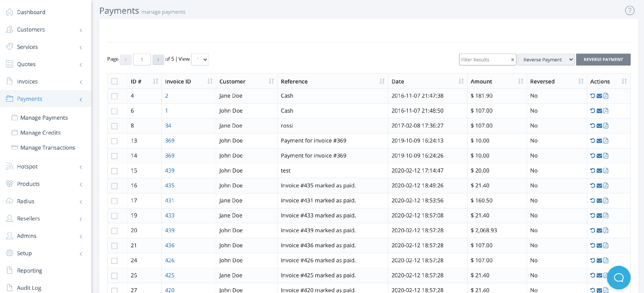
Task: Select Reporting in the sidebar menu
Action: tap(29, 270)
